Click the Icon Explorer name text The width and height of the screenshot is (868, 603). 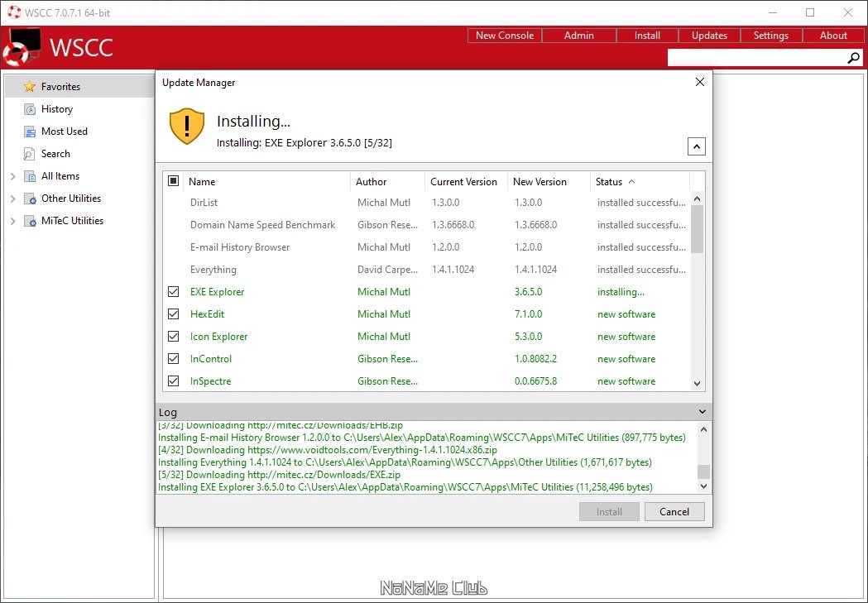point(218,337)
